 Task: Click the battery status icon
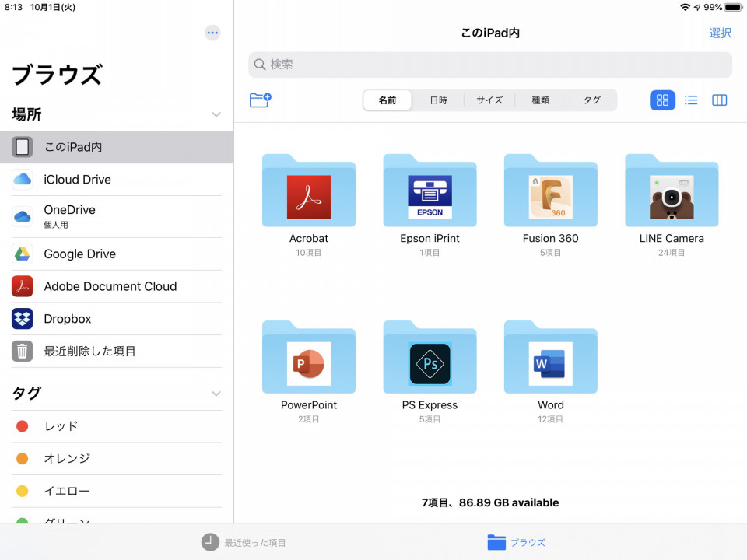click(x=734, y=7)
